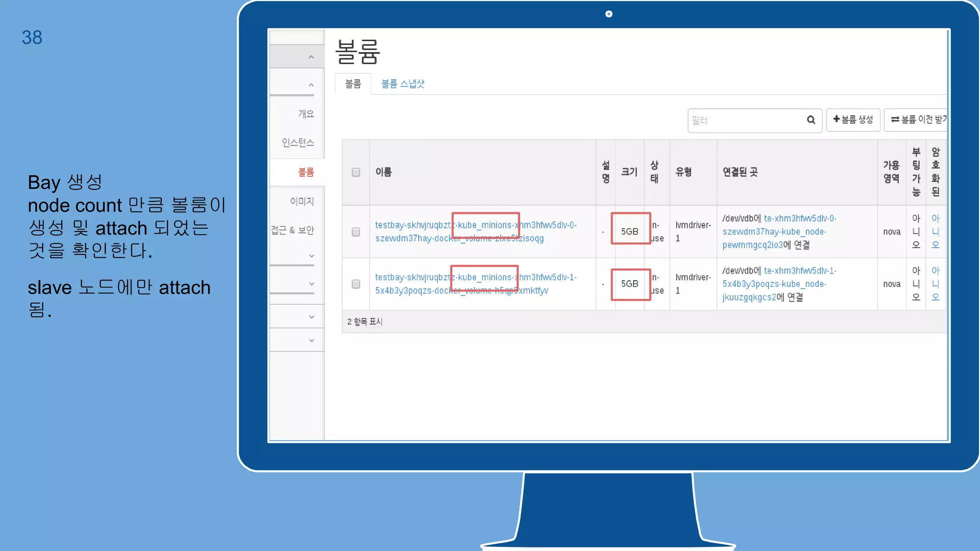
Task: Click the 볼륨 생성 create volume button
Action: click(853, 120)
